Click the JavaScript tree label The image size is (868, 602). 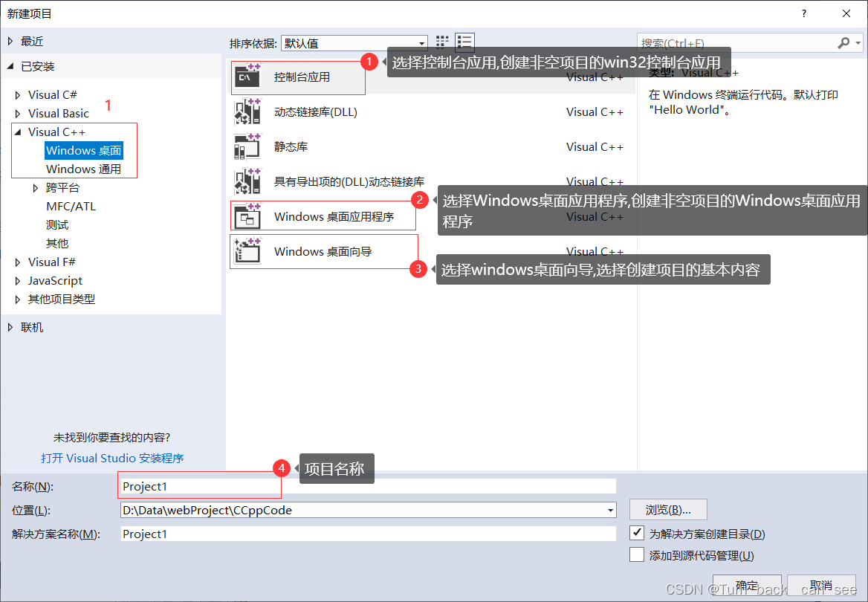pyautogui.click(x=55, y=281)
